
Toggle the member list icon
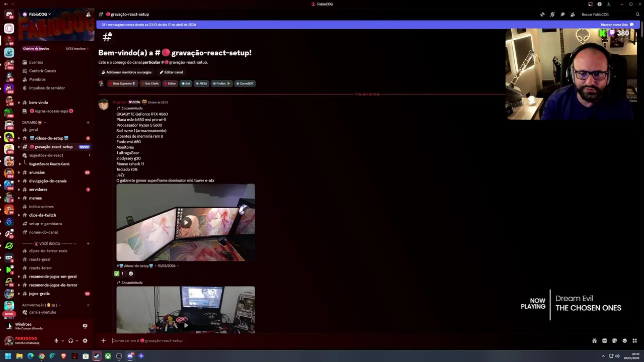pos(573,14)
